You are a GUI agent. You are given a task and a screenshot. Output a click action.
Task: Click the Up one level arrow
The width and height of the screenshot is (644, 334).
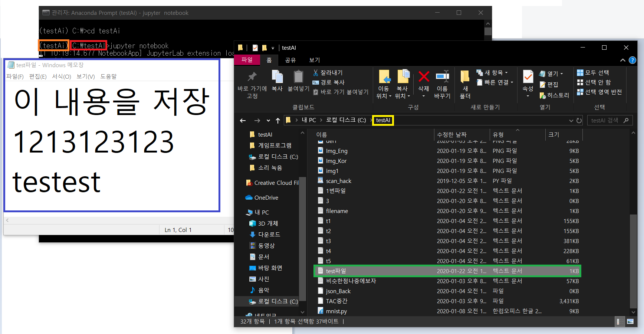pyautogui.click(x=278, y=121)
